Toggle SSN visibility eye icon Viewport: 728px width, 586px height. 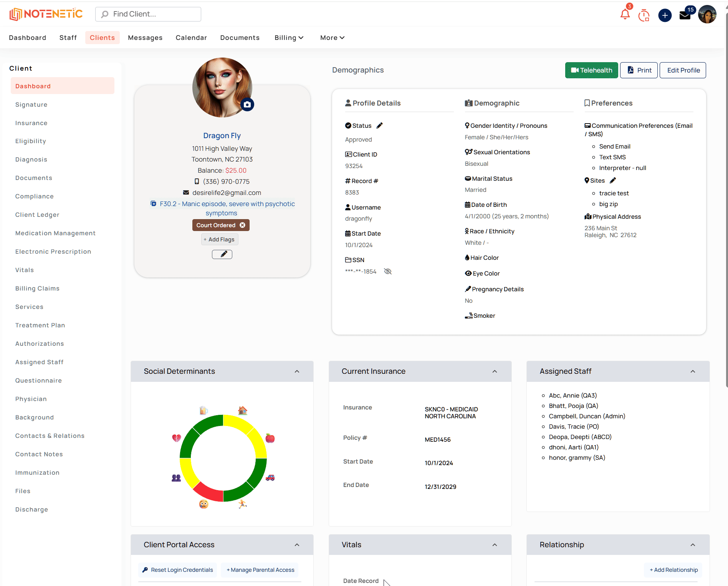(388, 271)
